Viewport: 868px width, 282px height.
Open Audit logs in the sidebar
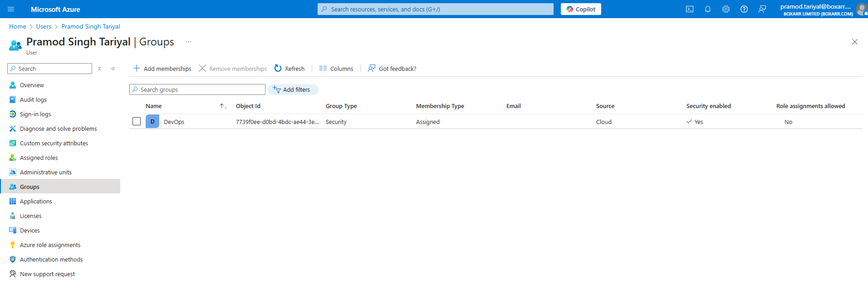(x=33, y=99)
